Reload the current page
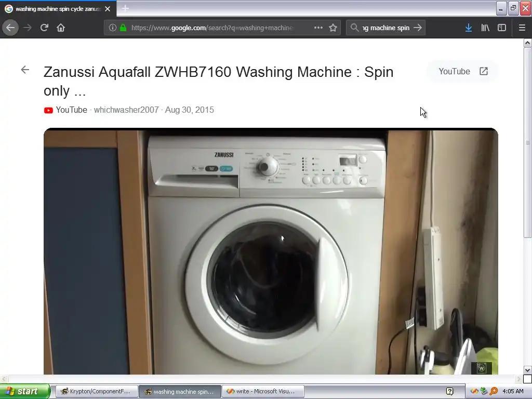Screen dimensions: 532x399 coord(44,28)
